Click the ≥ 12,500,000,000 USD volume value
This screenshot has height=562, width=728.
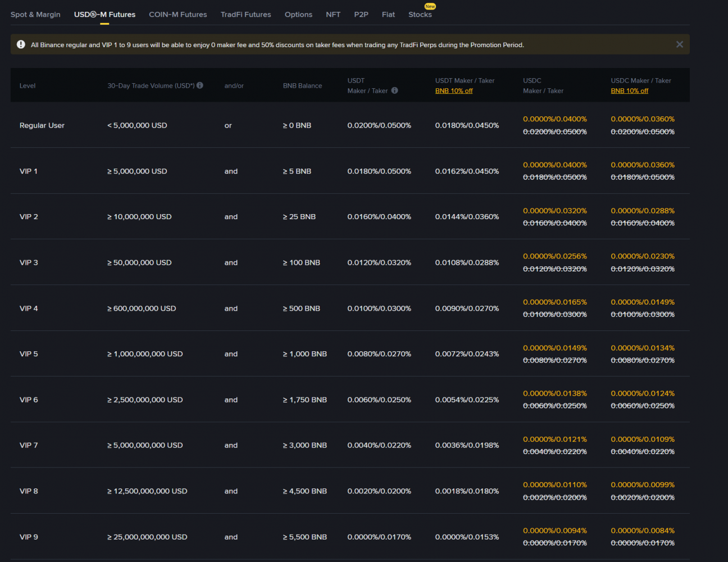pos(147,491)
